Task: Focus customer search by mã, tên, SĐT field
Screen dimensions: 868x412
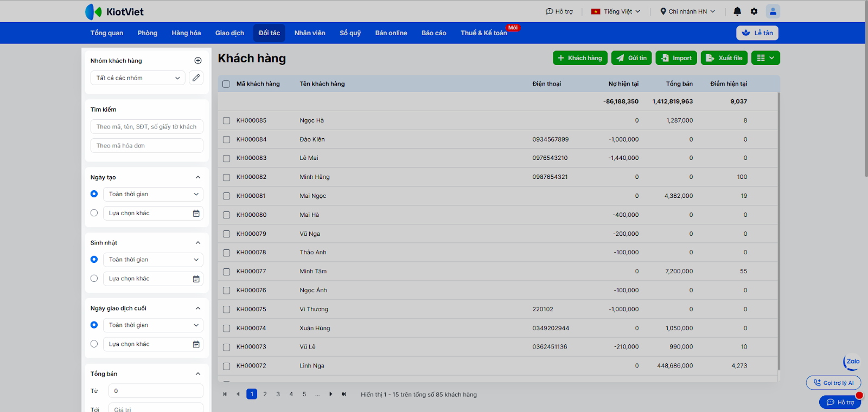Action: (147, 127)
